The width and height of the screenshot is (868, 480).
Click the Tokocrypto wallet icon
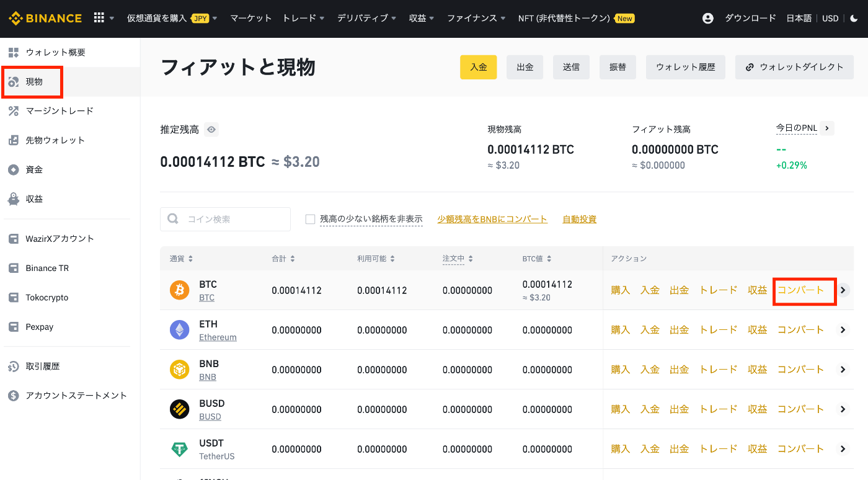click(x=14, y=298)
